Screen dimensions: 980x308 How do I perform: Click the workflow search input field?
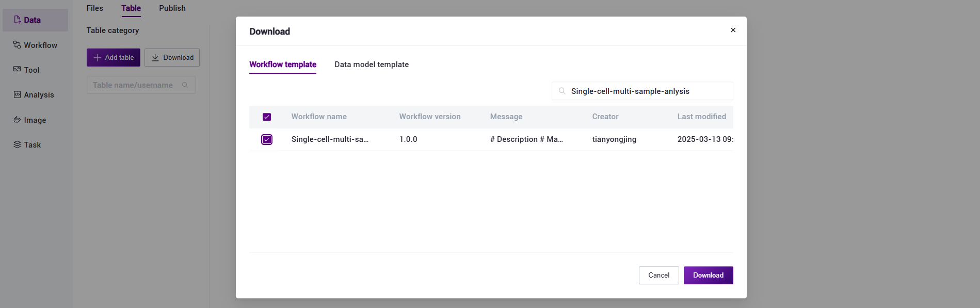[648, 91]
